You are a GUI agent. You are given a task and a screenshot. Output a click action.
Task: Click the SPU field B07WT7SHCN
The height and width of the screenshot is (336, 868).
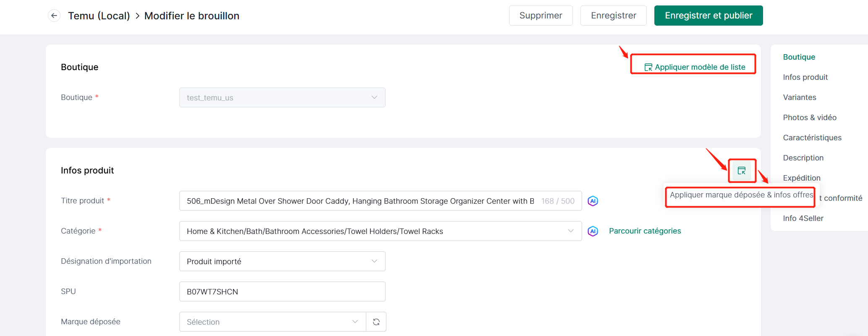tap(282, 291)
